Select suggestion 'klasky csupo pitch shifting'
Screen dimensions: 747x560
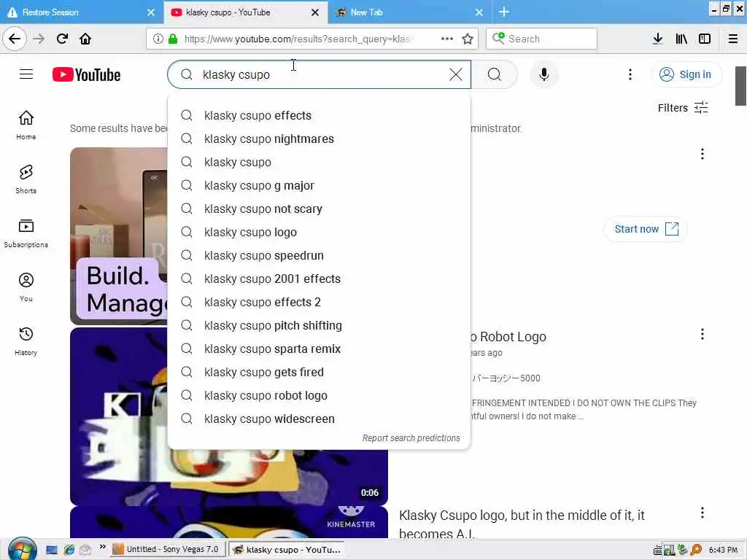point(320,325)
